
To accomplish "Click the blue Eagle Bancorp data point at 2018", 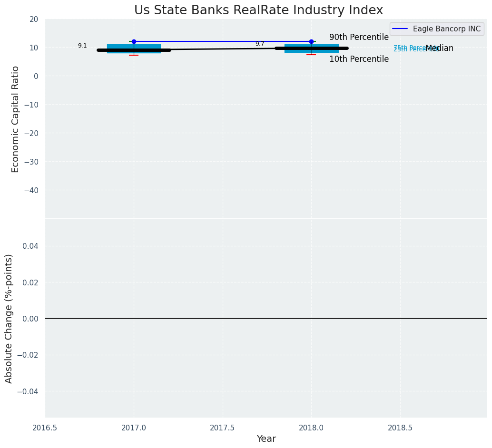I will tap(311, 41).
